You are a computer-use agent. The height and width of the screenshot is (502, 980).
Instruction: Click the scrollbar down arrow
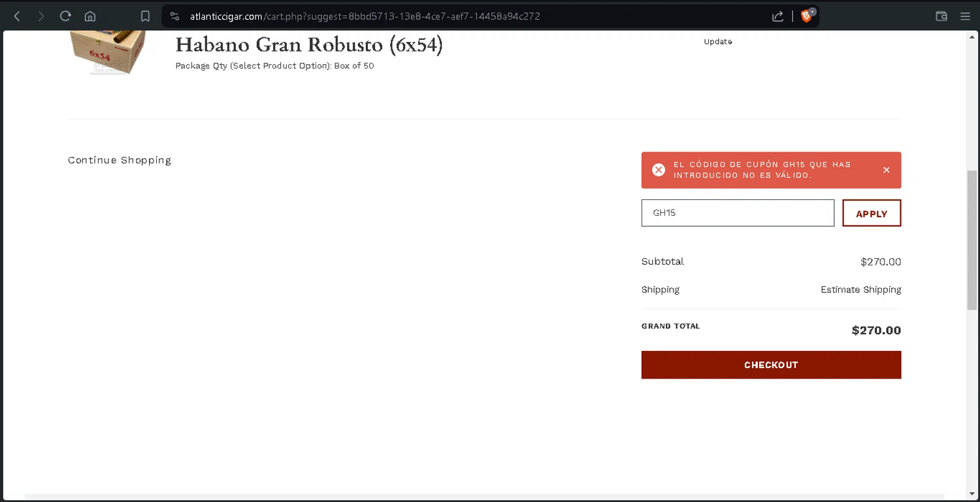tap(972, 494)
